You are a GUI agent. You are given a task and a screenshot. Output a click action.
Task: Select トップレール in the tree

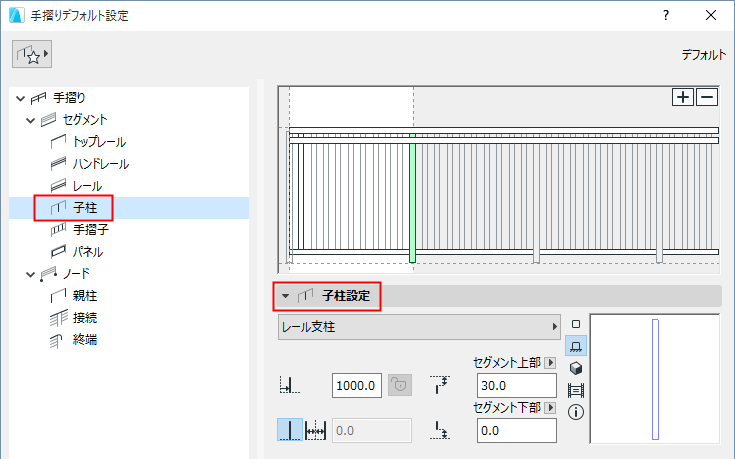click(x=99, y=142)
